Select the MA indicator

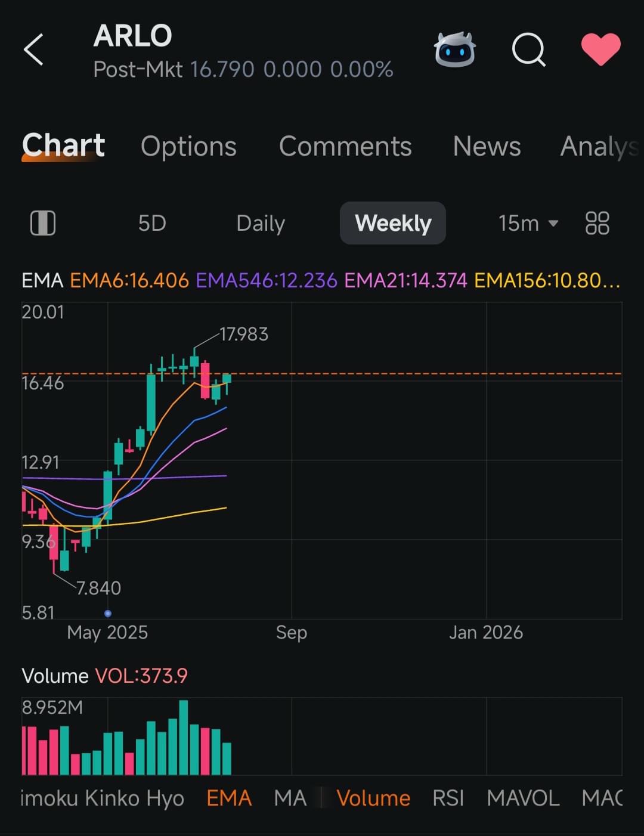290,798
